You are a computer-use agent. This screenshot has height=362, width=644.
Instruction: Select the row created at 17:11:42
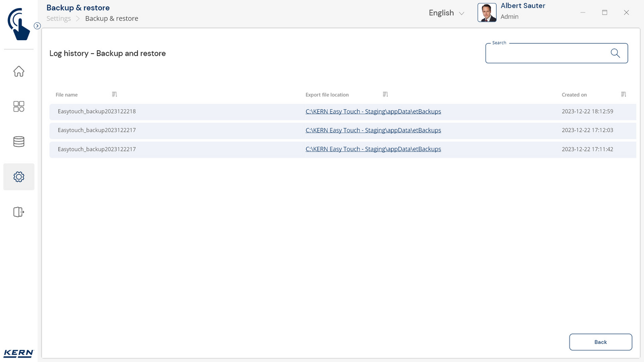coord(201,149)
